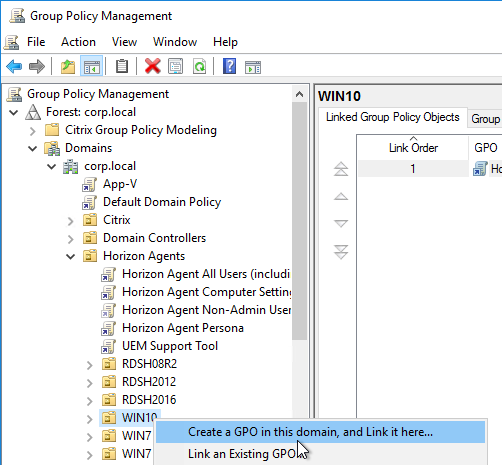Click the tree pane vertical scrollbar thumb
The image size is (502, 465).
coord(299,221)
